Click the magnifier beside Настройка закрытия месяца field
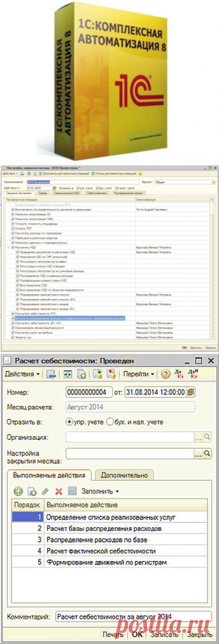The height and width of the screenshot is (644, 219). point(208,453)
